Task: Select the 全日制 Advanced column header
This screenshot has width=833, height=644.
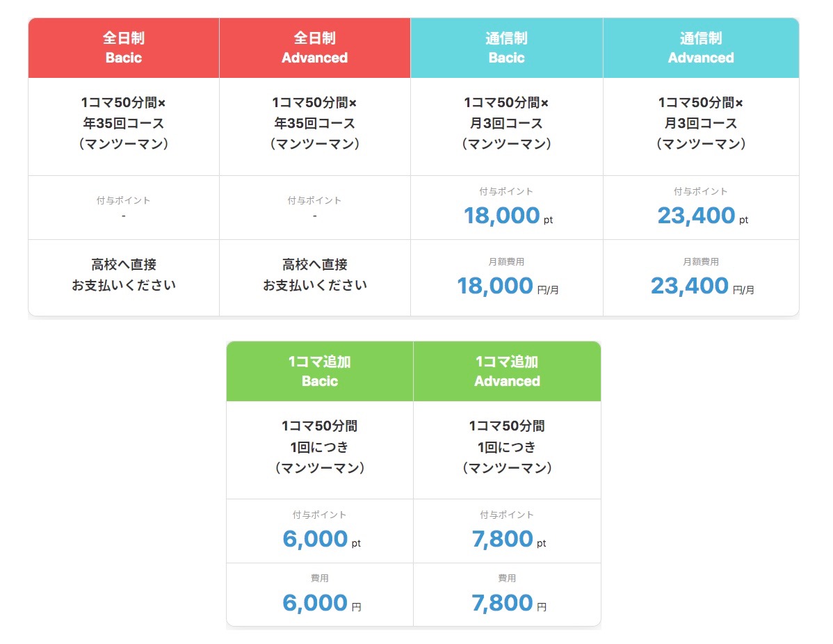Action: [314, 48]
